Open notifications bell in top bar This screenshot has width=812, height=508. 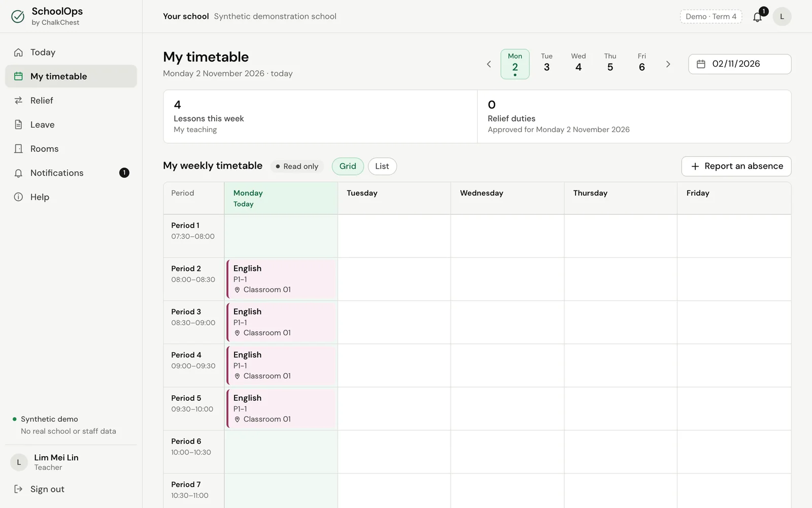(x=757, y=17)
